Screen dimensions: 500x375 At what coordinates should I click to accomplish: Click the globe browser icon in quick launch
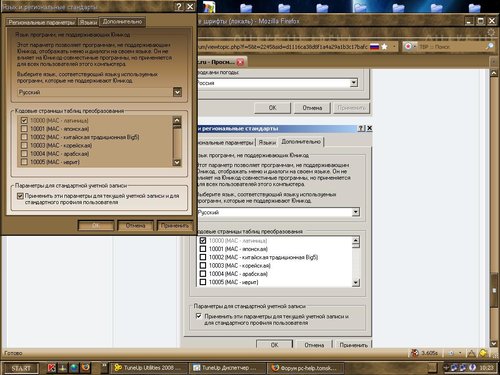[x=74, y=368]
